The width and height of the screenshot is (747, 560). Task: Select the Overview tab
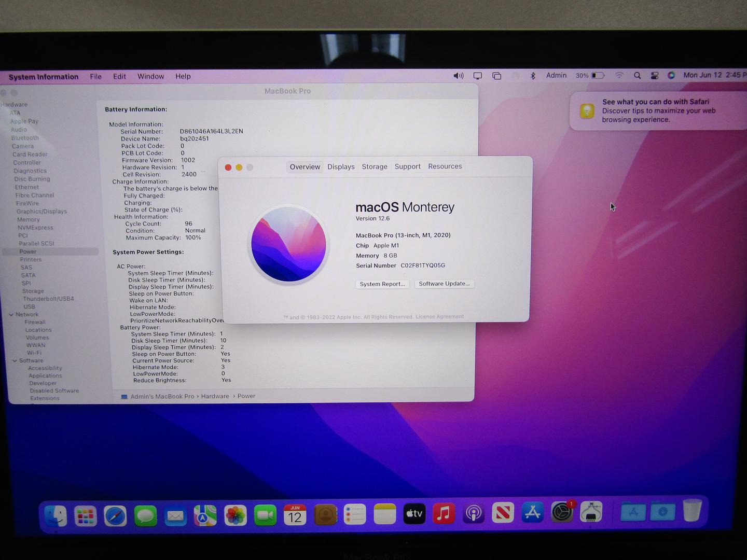(305, 167)
